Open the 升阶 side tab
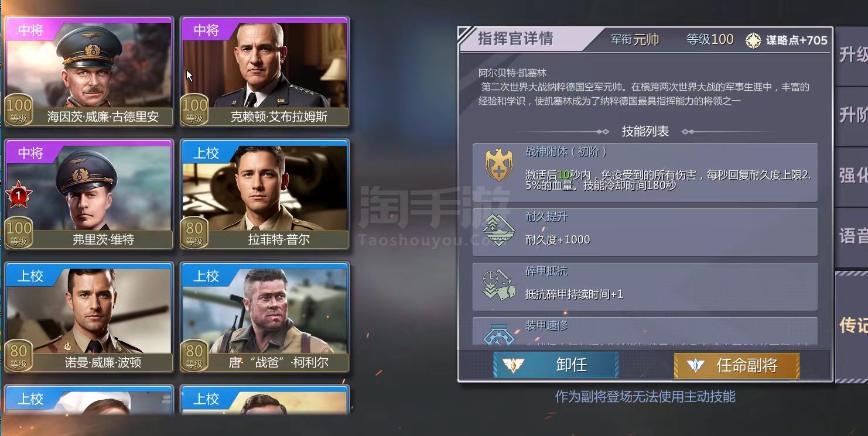Image resolution: width=868 pixels, height=436 pixels. 852,116
